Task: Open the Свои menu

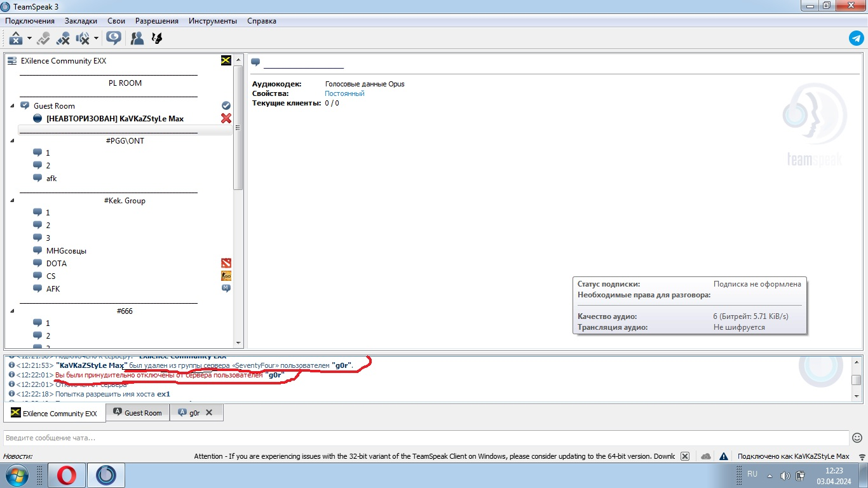Action: tap(116, 21)
